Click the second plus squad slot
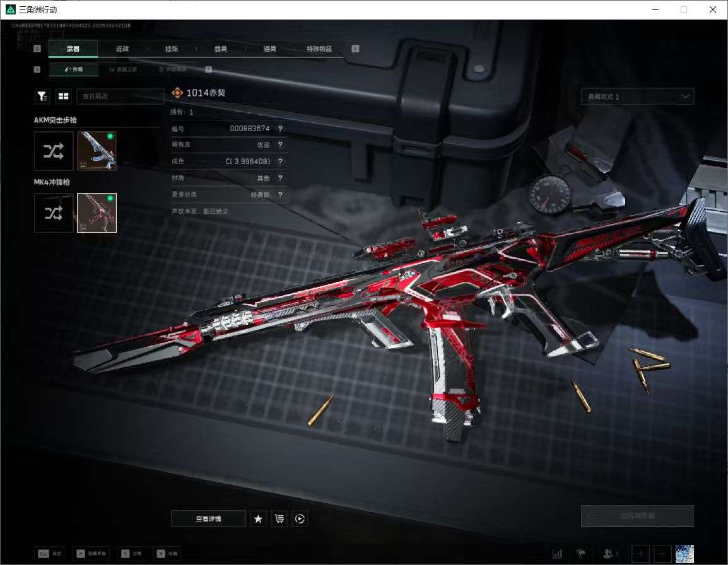Screen dimensions: 728x565 [662, 554]
